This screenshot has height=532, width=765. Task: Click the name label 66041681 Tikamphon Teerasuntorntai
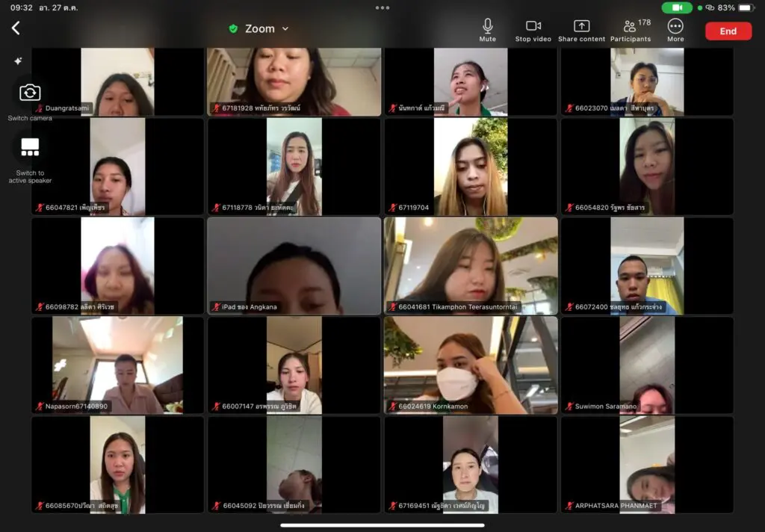tap(458, 307)
